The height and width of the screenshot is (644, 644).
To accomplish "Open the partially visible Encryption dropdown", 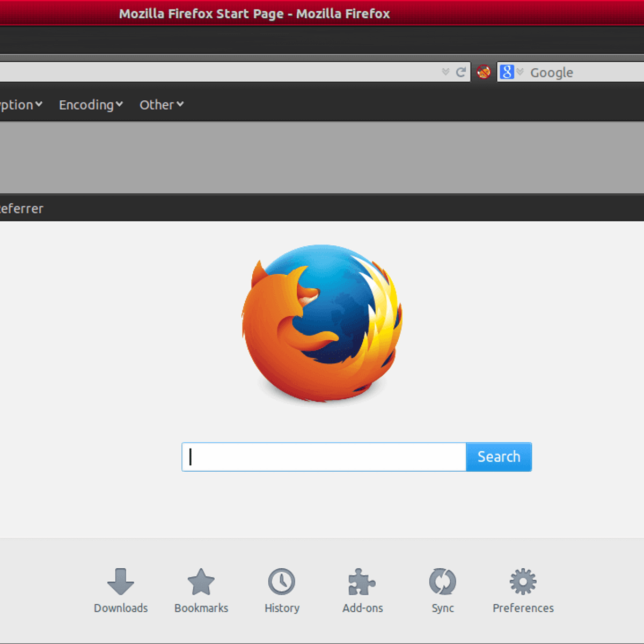I will tap(21, 105).
